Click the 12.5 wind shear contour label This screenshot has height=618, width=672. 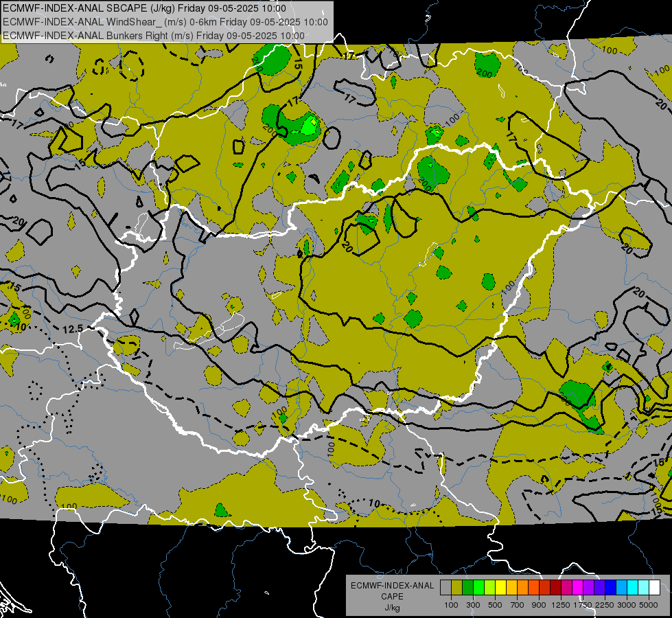(73, 329)
